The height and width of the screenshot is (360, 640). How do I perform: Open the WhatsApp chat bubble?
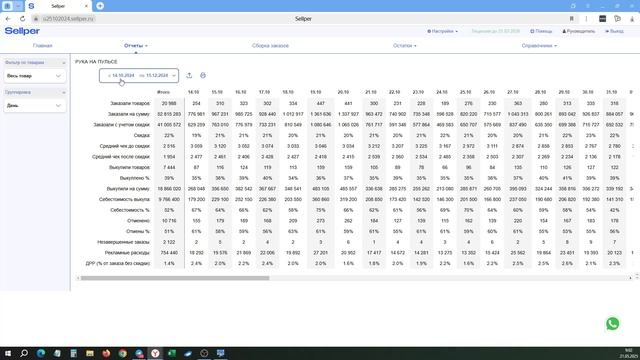pos(612,324)
